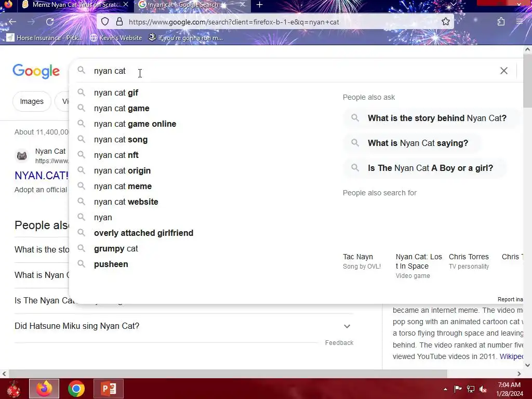Open the Action Center flag icon
The width and height of the screenshot is (532, 399).
pyautogui.click(x=458, y=389)
